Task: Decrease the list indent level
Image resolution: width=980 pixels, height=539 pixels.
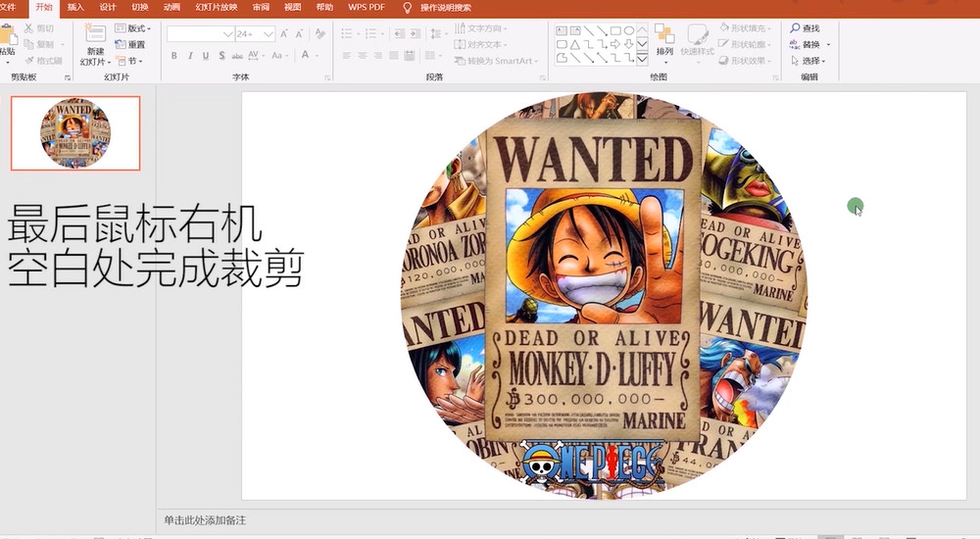Action: tap(399, 33)
